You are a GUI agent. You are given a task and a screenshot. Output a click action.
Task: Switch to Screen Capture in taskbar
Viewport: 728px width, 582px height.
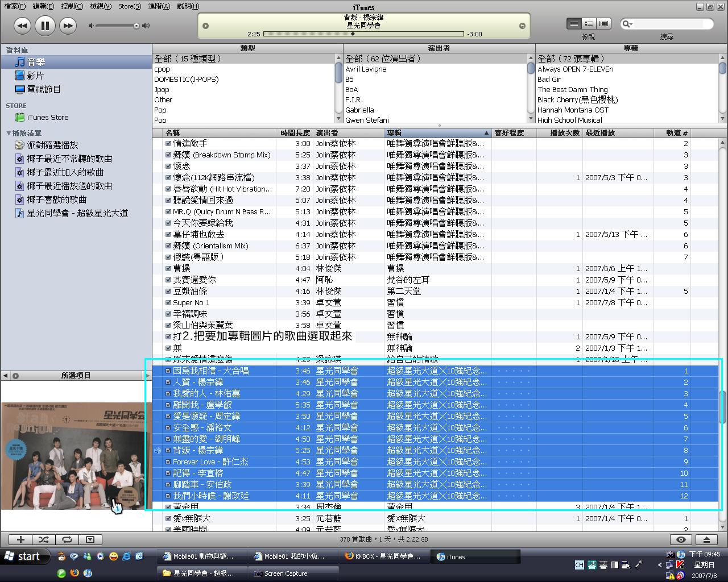pos(293,573)
